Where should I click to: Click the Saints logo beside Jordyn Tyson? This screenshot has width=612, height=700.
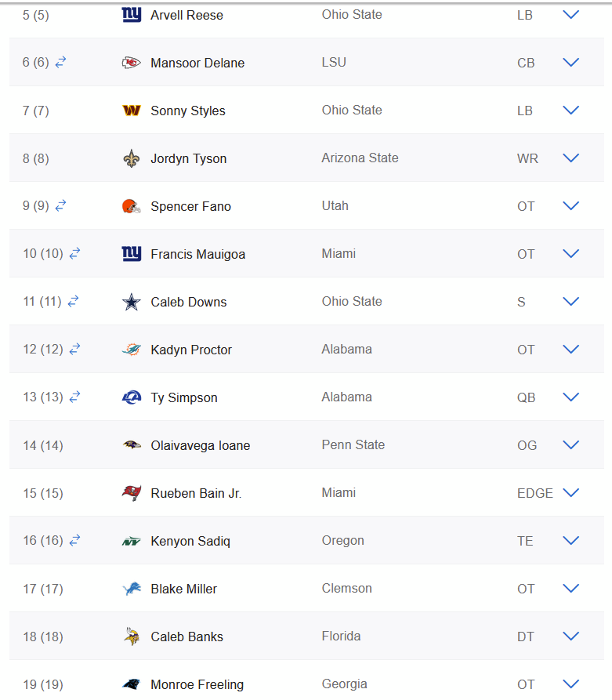tap(131, 158)
